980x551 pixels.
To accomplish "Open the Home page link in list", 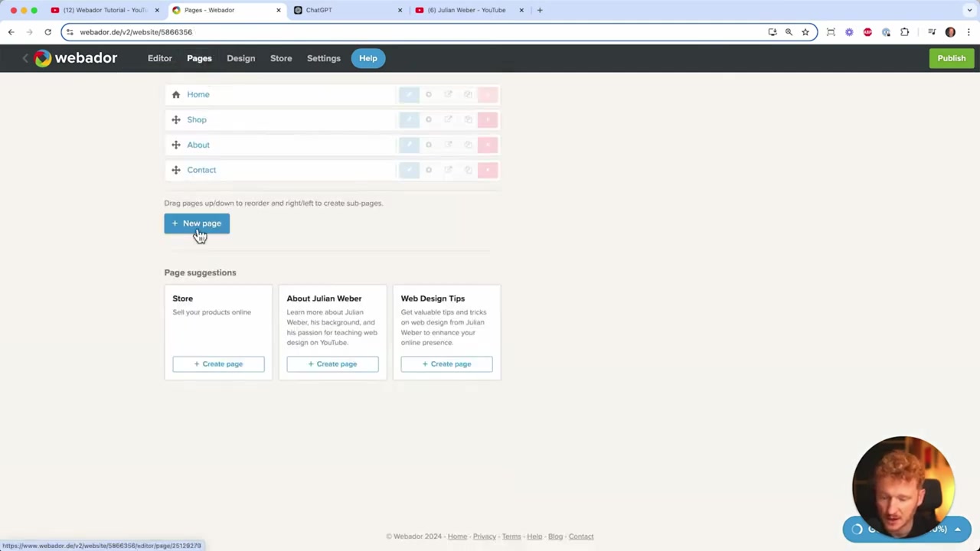I will 198,94.
